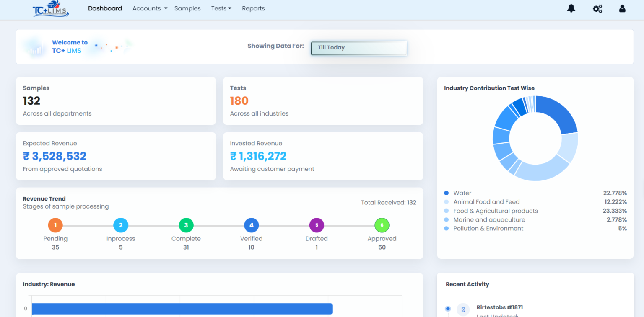The height and width of the screenshot is (317, 644).
Task: Select the Approved stage number 6 circle
Action: (x=382, y=225)
